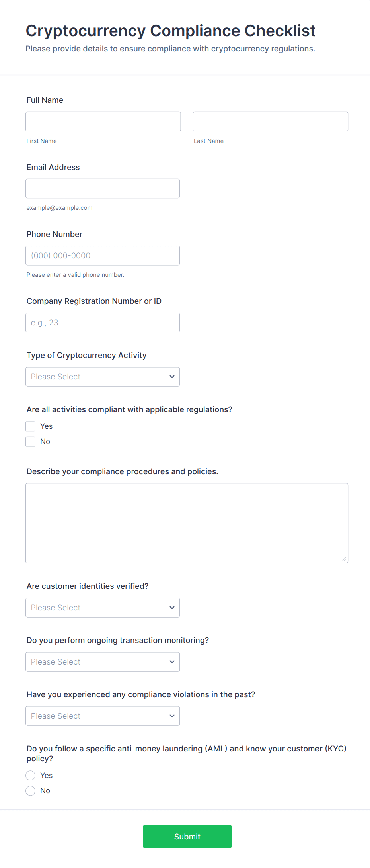Viewport: 370px width, 868px height.
Task: Submit the compliance checklist form
Action: [x=187, y=837]
